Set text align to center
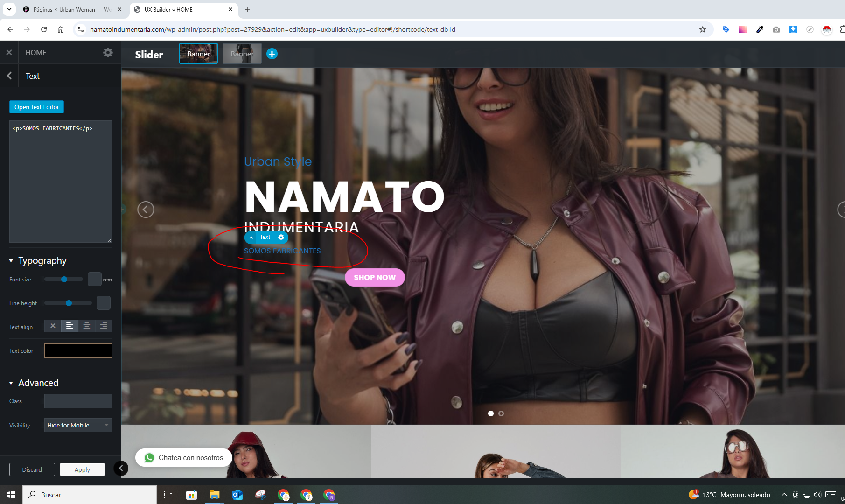 tap(86, 326)
